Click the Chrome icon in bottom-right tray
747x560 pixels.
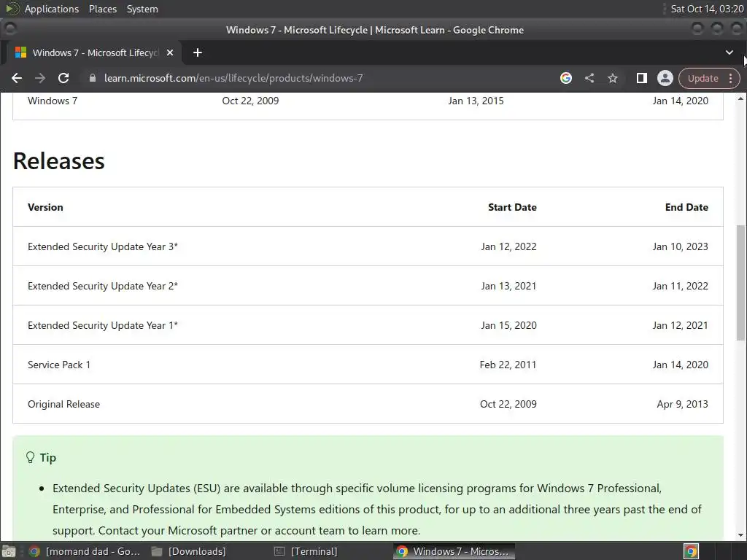tap(691, 551)
